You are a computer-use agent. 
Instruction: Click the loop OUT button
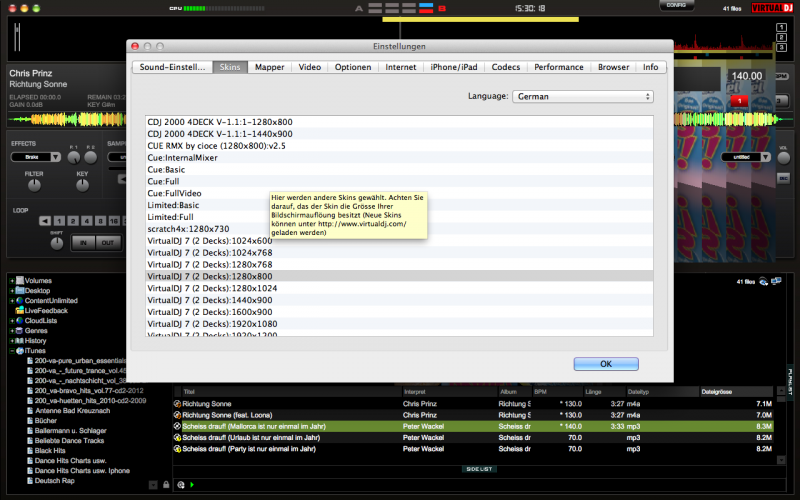click(x=107, y=242)
